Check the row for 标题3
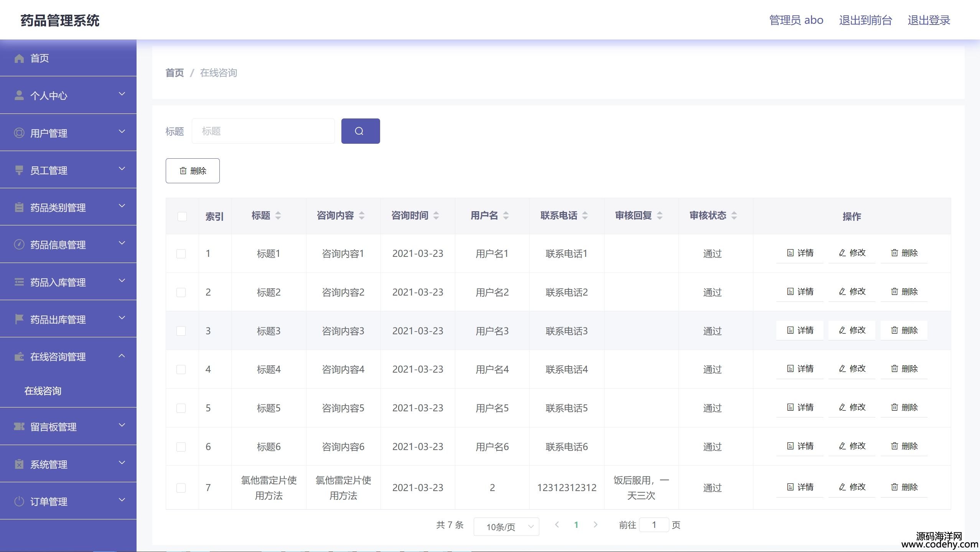 coord(181,331)
